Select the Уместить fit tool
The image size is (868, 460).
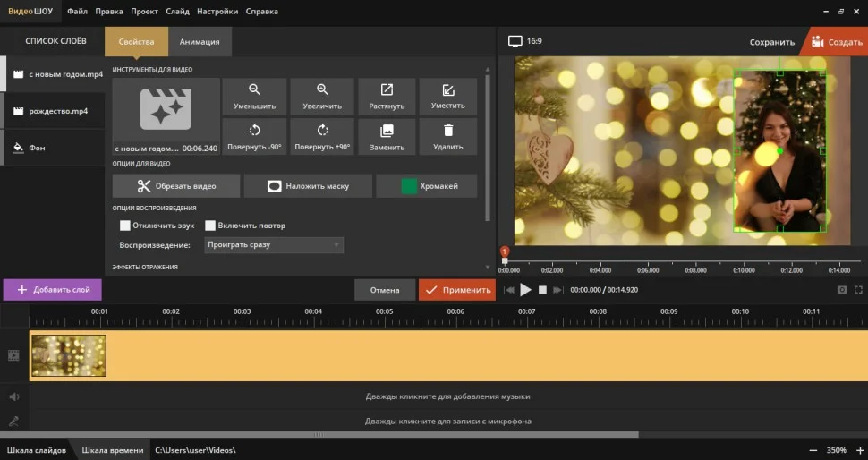click(447, 96)
